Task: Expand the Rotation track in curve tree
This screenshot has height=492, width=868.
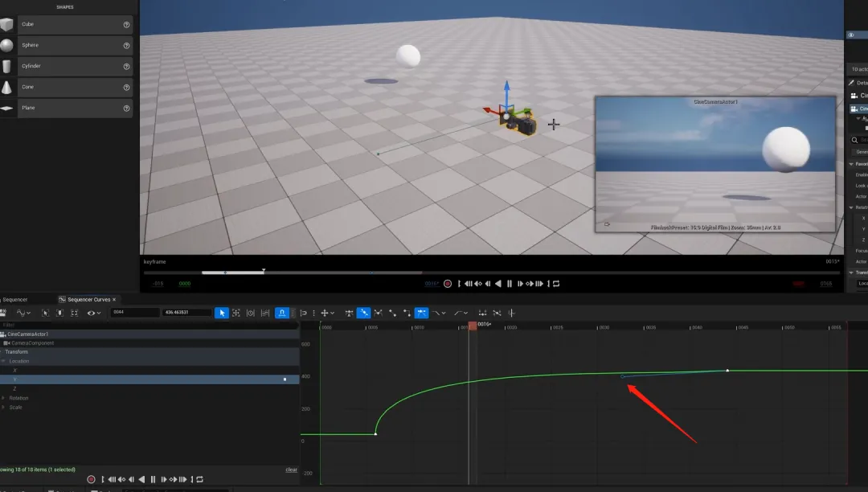Action: click(3, 398)
